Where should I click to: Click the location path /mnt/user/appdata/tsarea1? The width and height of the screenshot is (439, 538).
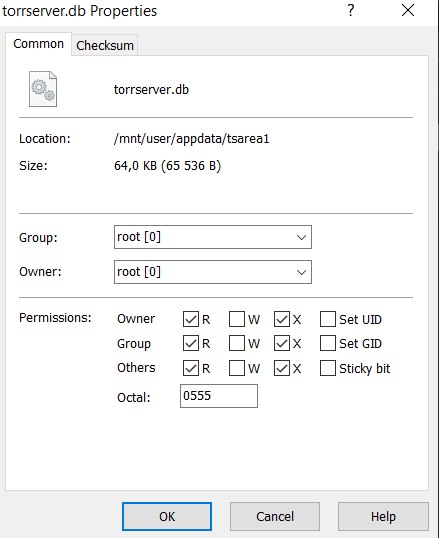pos(192,139)
